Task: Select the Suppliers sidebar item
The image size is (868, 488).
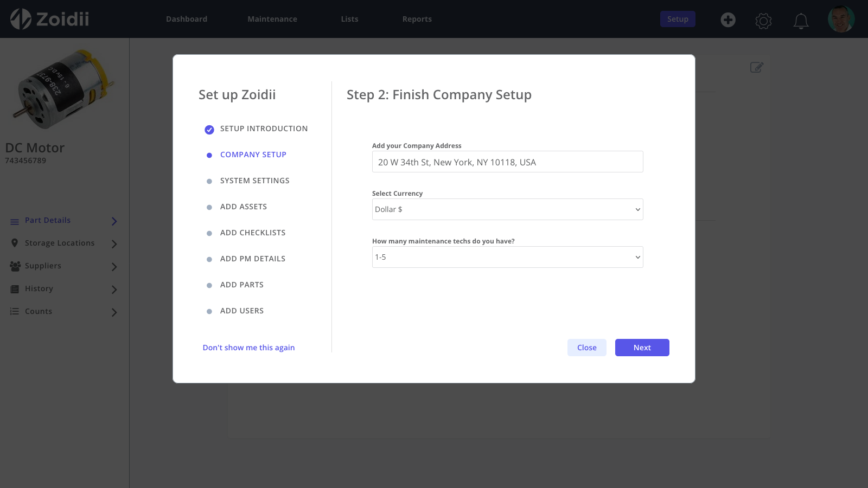Action: point(43,266)
